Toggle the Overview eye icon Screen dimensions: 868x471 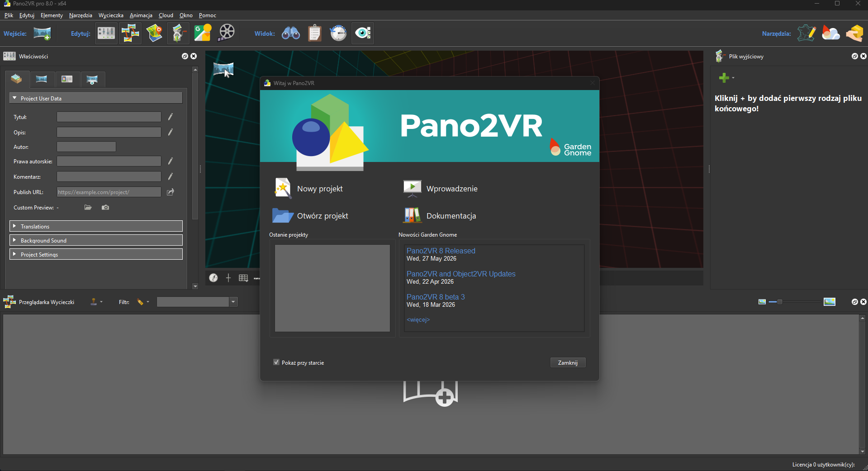pos(363,33)
